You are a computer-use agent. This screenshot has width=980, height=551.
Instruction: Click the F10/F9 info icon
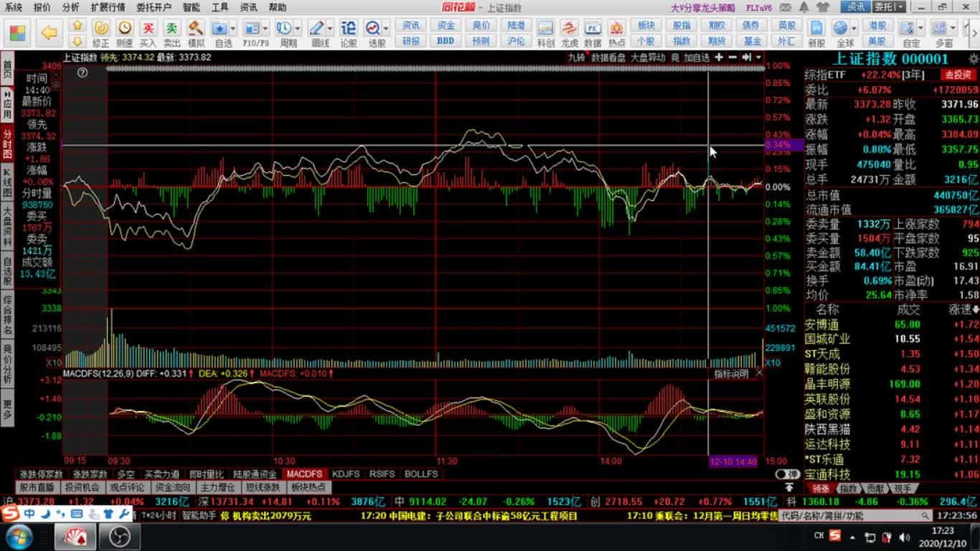point(253,28)
